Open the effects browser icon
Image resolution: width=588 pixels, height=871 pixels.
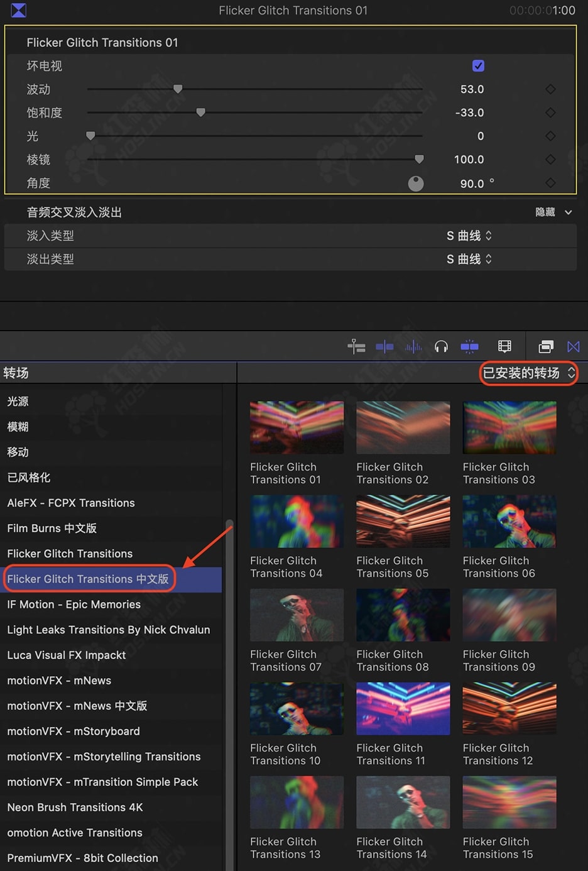pyautogui.click(x=547, y=346)
